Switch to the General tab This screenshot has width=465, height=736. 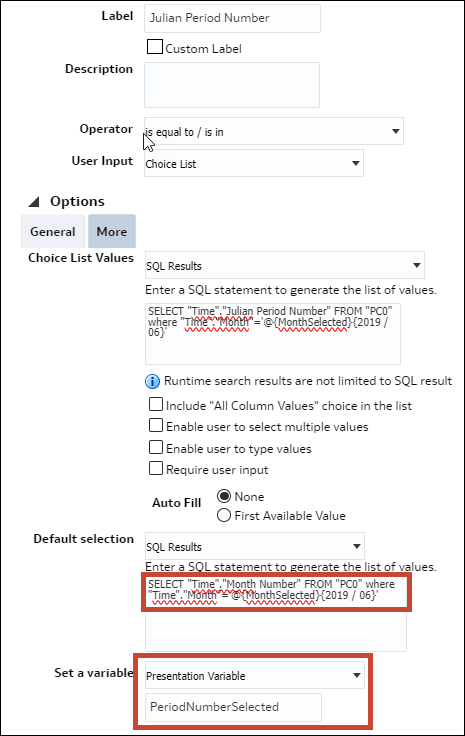click(x=53, y=231)
